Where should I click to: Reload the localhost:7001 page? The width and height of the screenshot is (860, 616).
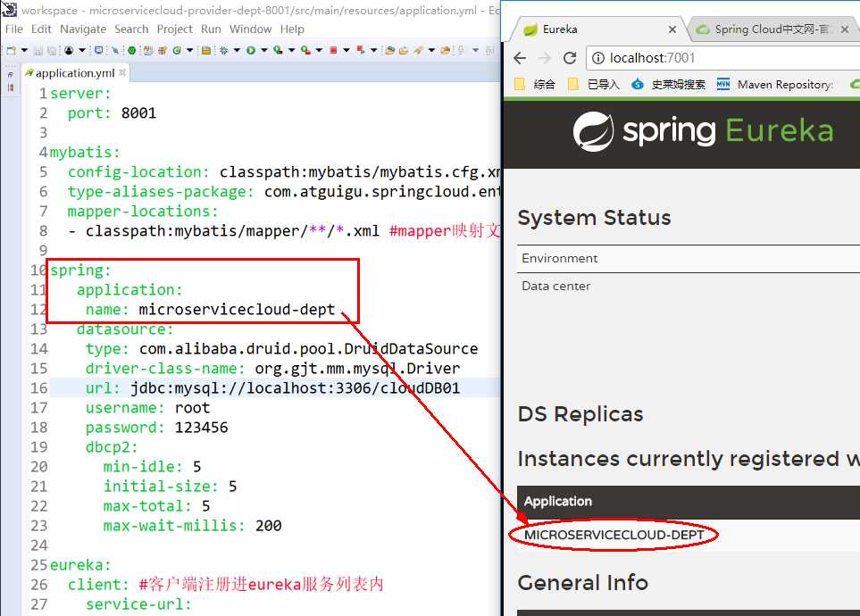point(570,58)
